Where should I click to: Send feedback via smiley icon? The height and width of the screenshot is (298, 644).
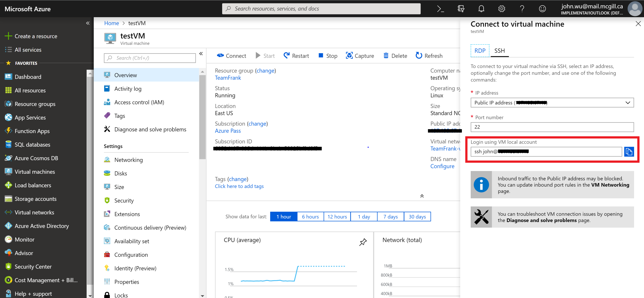click(542, 9)
